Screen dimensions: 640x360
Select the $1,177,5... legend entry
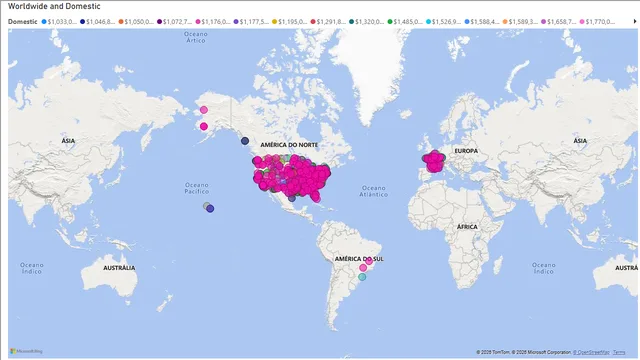[x=251, y=22]
